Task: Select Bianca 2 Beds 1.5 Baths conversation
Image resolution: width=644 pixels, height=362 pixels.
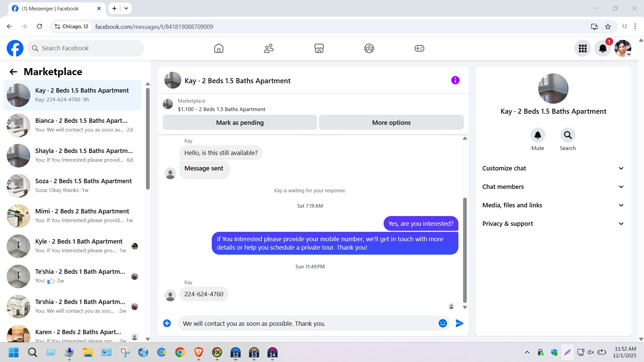Action: coord(72,125)
